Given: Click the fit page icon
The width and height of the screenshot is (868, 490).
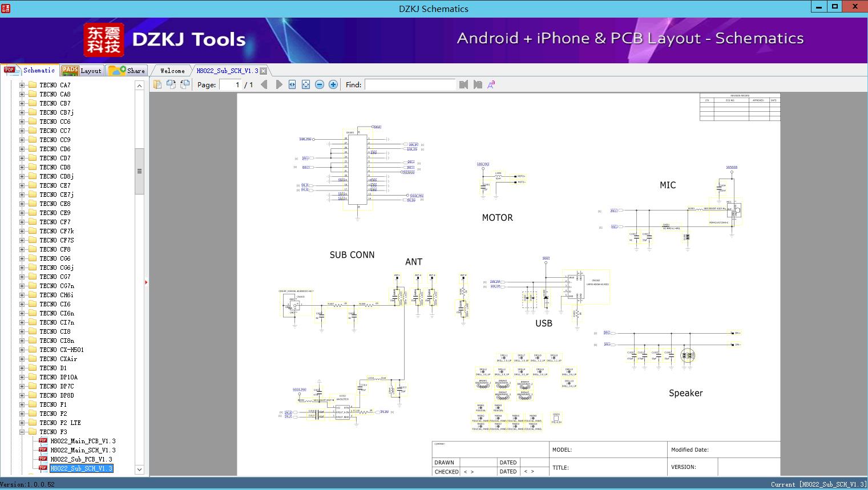Looking at the screenshot, I should (x=306, y=84).
